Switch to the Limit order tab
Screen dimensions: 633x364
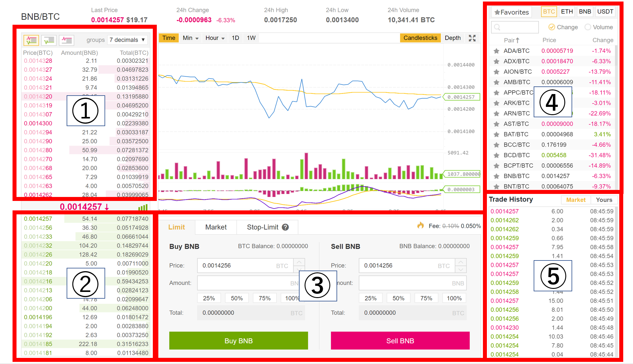(177, 227)
